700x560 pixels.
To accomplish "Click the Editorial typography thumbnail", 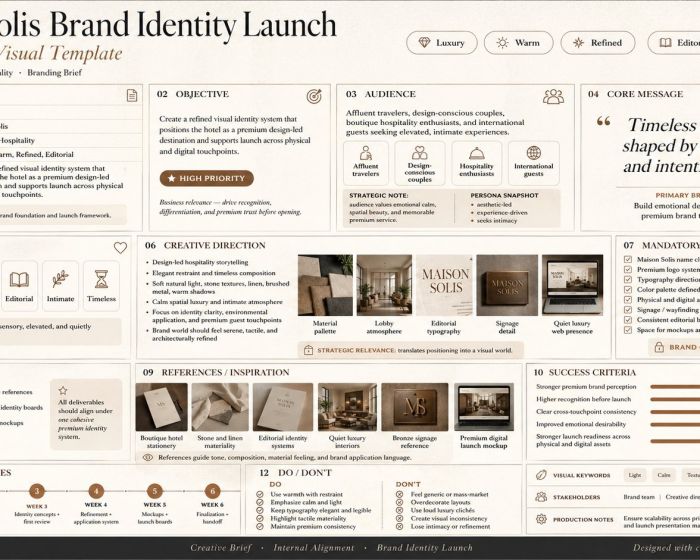I will (444, 285).
